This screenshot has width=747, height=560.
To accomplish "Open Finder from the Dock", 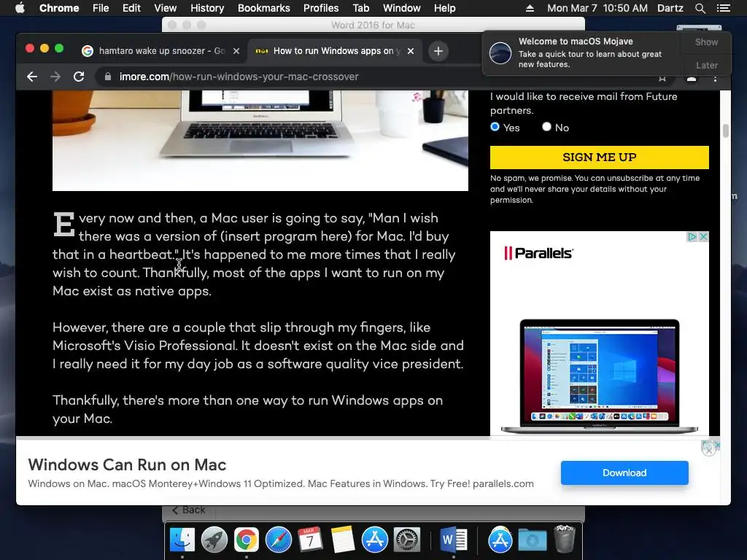I will click(182, 540).
